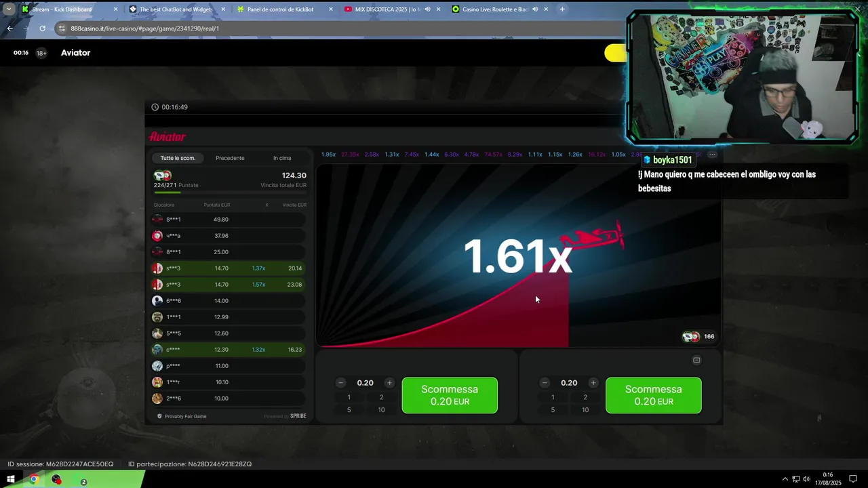Choose quick amount 2 in first bet panel
This screenshot has width=868, height=488.
pyautogui.click(x=381, y=397)
